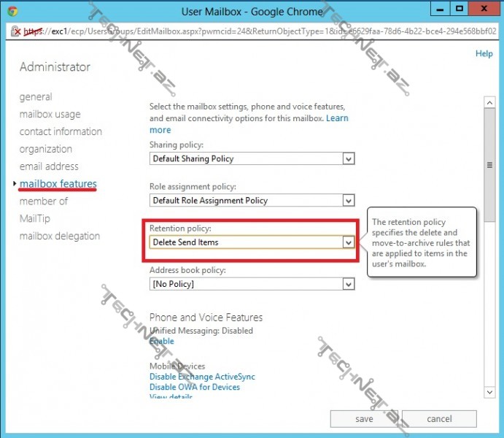Click the Help link

(x=484, y=53)
